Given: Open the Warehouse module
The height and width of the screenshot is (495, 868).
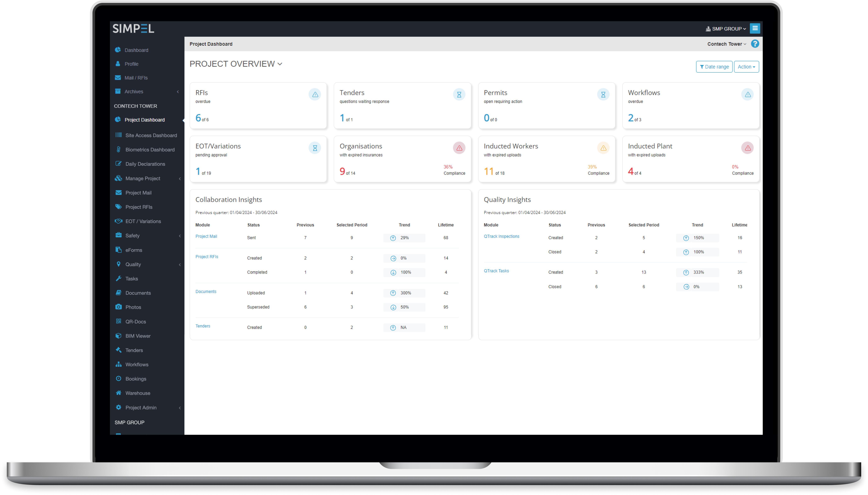Looking at the screenshot, I should coord(137,393).
